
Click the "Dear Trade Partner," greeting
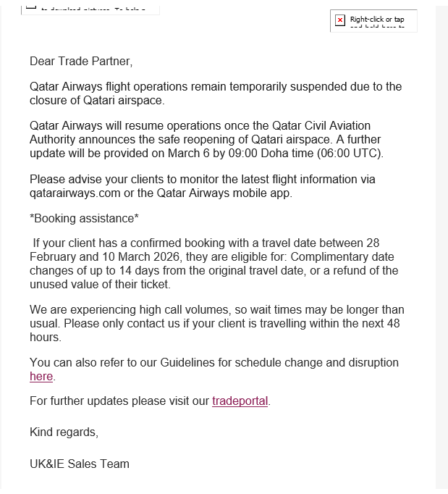tap(81, 62)
